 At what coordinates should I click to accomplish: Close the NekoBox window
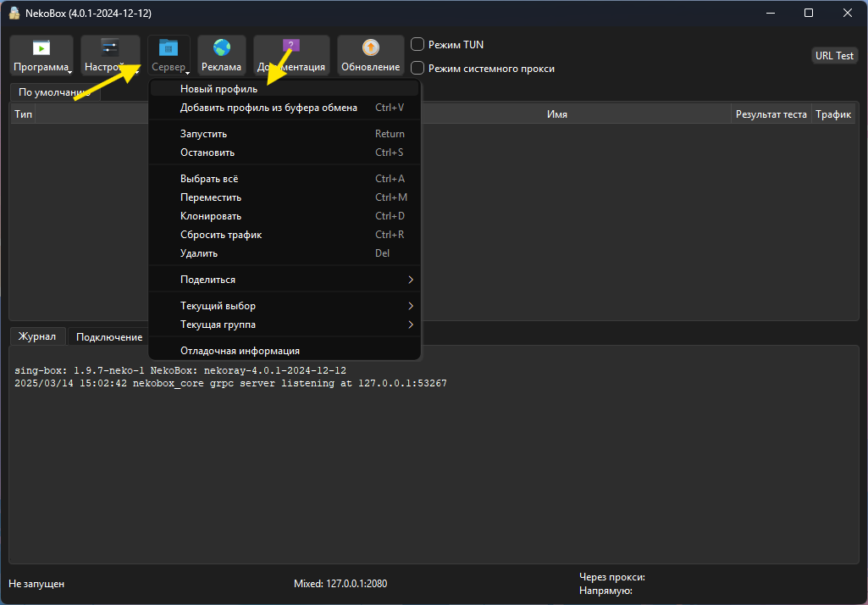[848, 13]
